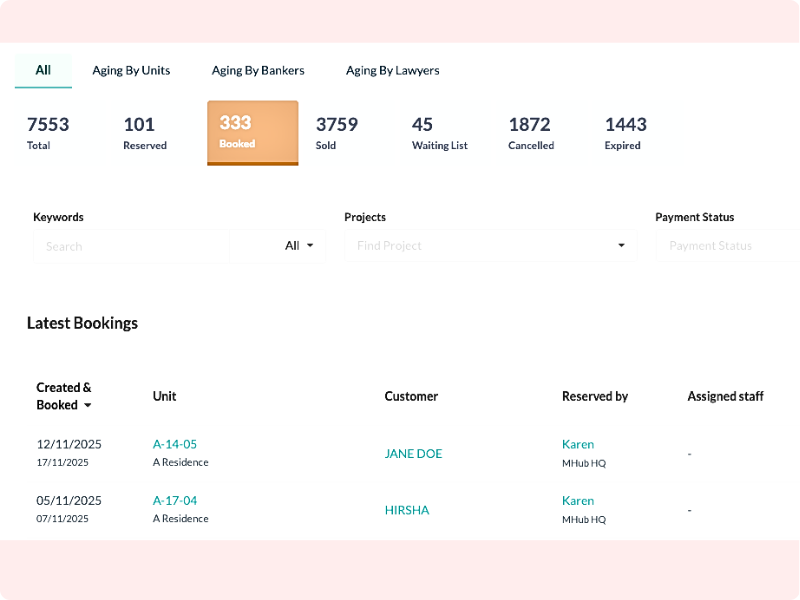Filter by Cancelled bookings
800x600 pixels.
pyautogui.click(x=530, y=131)
